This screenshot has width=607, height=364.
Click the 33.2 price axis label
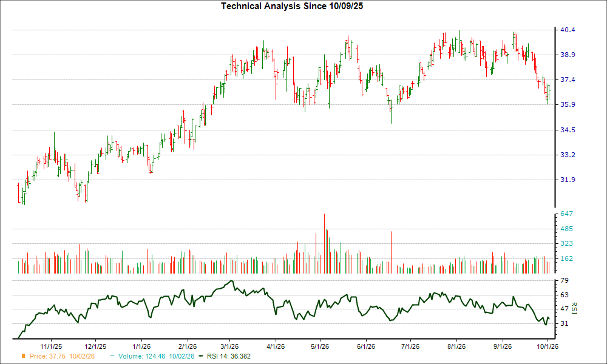tap(568, 155)
